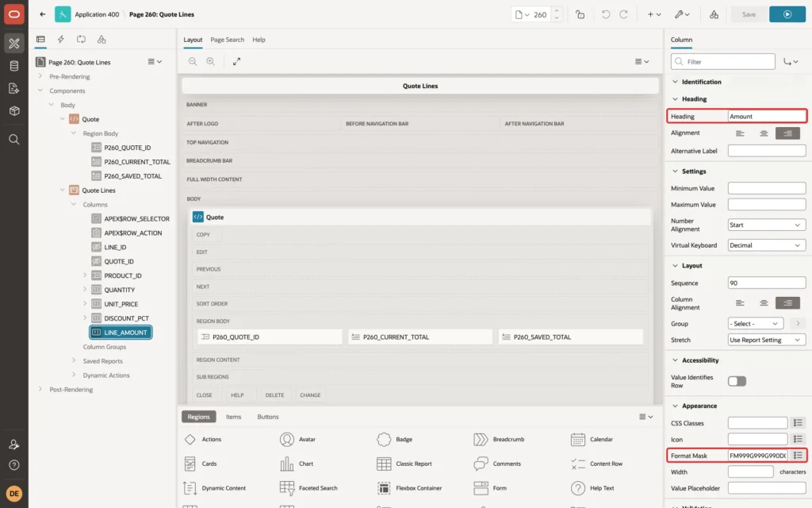
Task: Zoom out the layout view
Action: tap(193, 61)
